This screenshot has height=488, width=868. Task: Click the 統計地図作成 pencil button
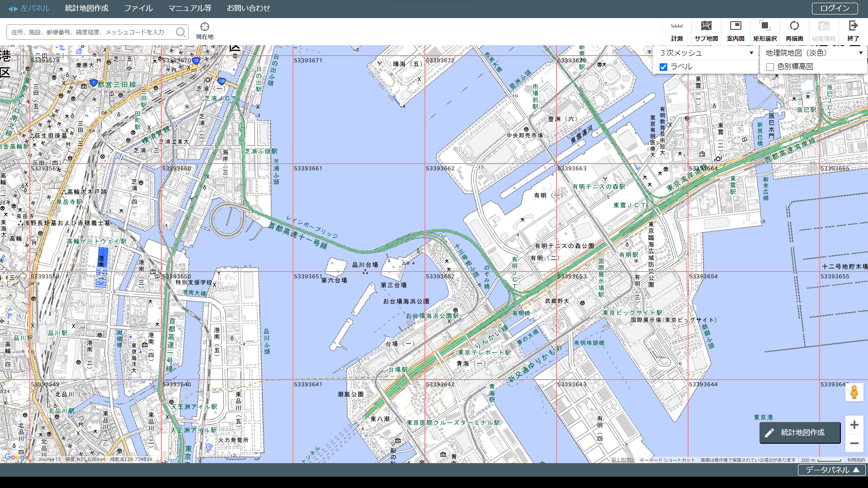click(x=800, y=432)
